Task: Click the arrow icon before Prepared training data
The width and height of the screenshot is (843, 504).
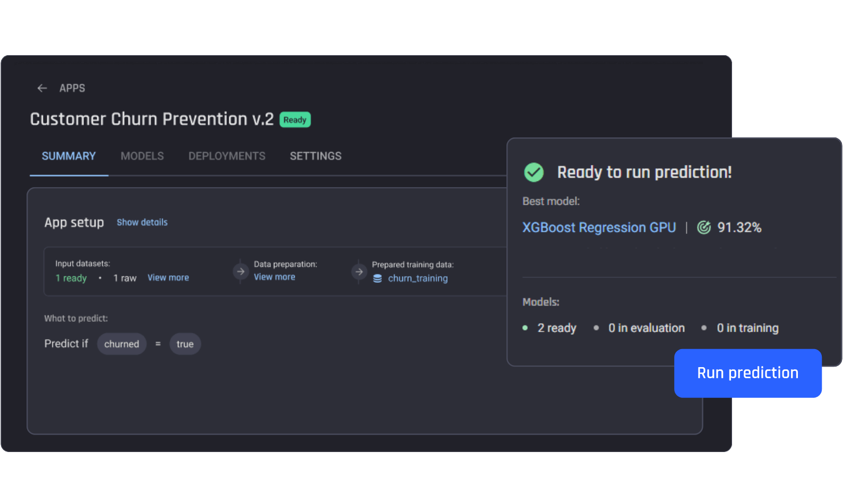Action: [x=359, y=272]
